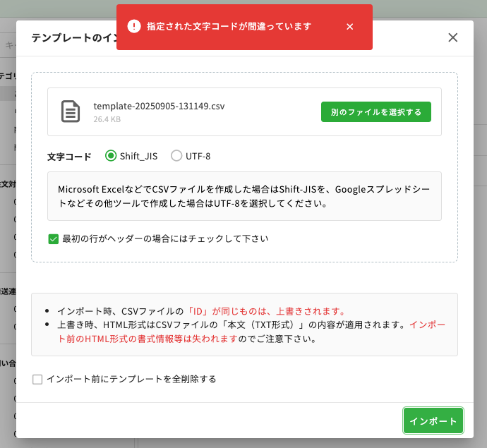
Task: Uncheck the first-row-is-header checkbox
Action: pos(53,238)
